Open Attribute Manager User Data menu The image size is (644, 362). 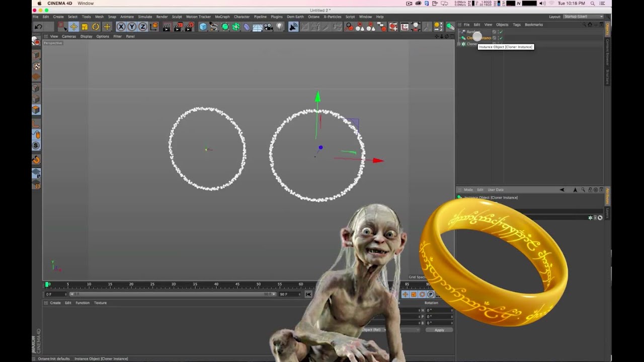pyautogui.click(x=496, y=190)
